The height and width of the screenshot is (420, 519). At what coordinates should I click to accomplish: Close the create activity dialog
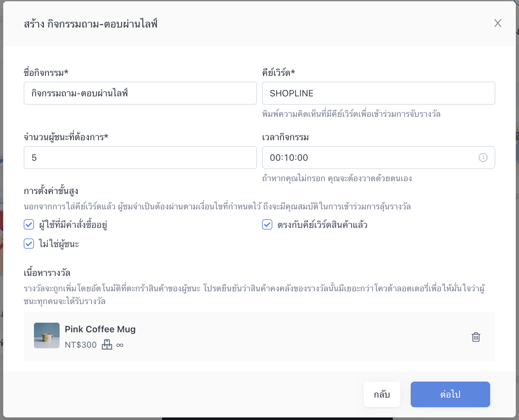[x=498, y=23]
